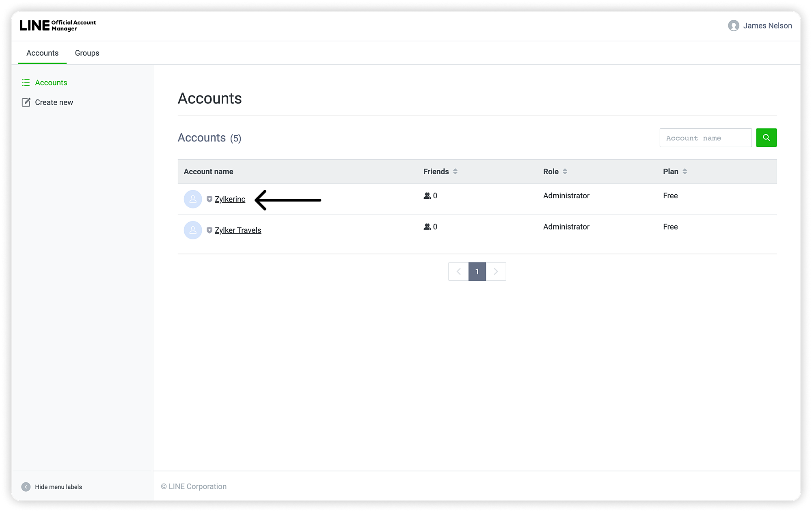Click the Zylkerinc account avatar
Image resolution: width=812 pixels, height=512 pixels.
coord(193,199)
